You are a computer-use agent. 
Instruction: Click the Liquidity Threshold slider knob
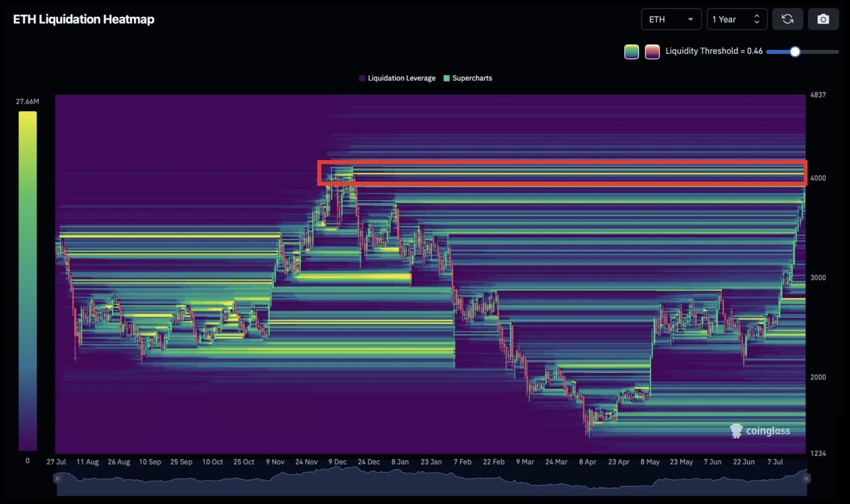point(795,52)
